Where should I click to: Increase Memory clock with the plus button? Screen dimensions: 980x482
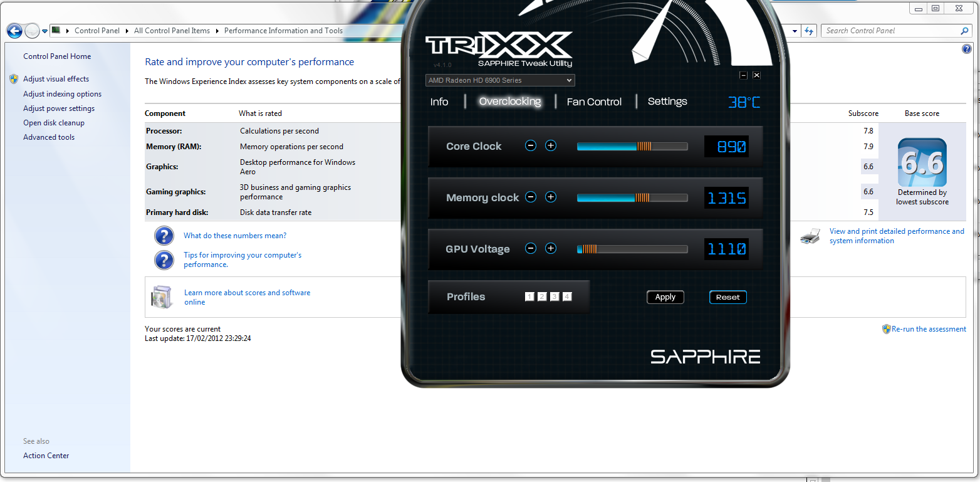551,197
